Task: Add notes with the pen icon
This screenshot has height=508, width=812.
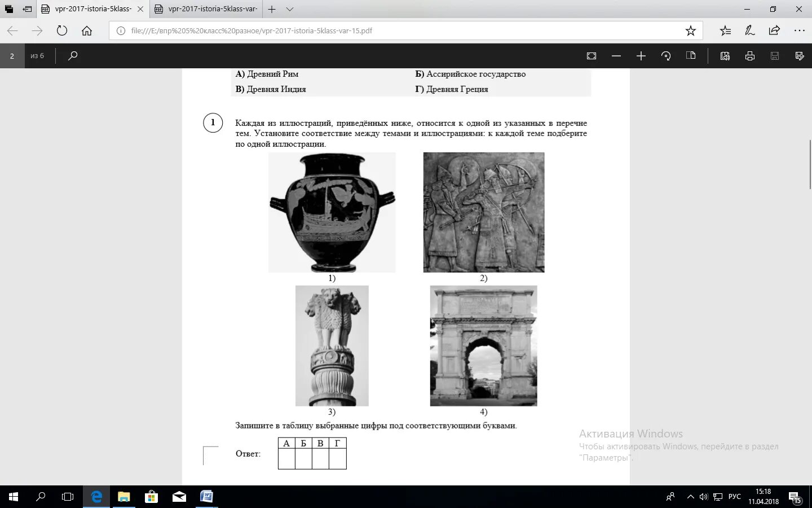Action: coord(750,30)
